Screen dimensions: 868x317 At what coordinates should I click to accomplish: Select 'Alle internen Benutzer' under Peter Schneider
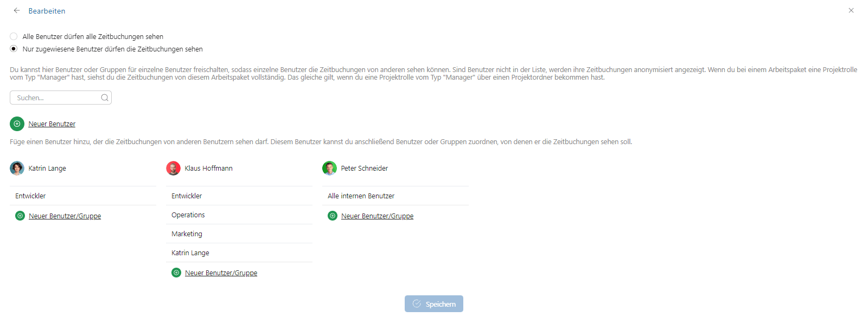[x=361, y=196]
